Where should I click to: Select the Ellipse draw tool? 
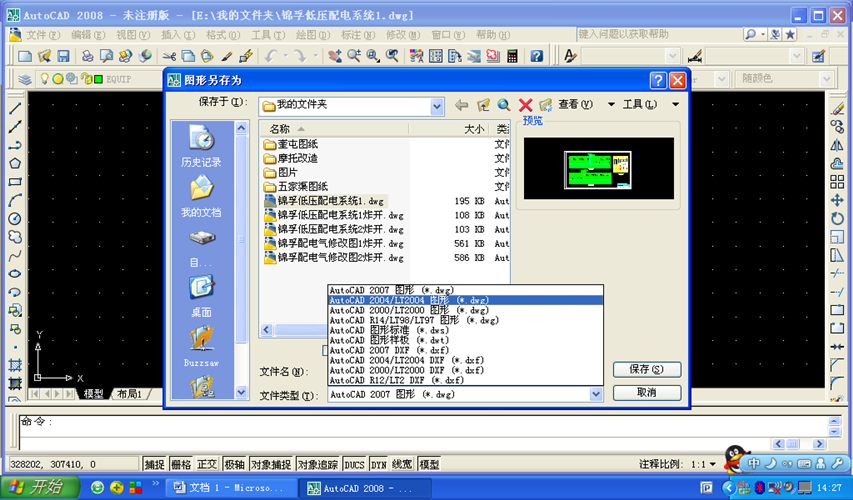pos(15,274)
